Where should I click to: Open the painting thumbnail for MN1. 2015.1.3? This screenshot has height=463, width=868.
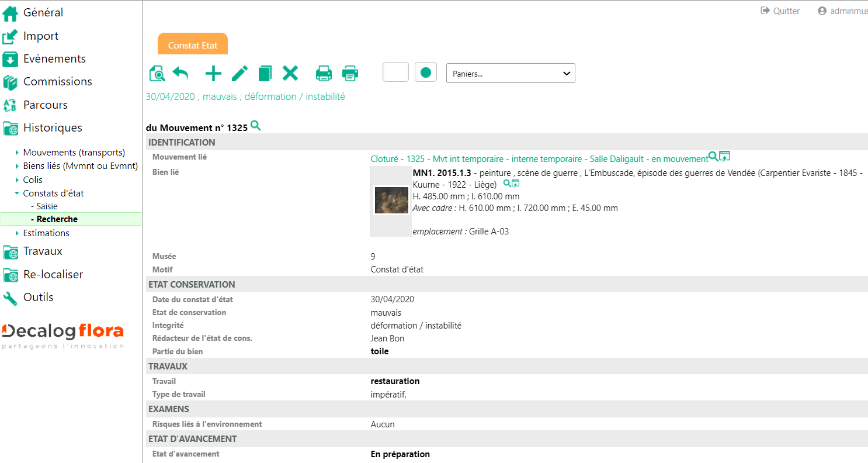[x=391, y=200]
